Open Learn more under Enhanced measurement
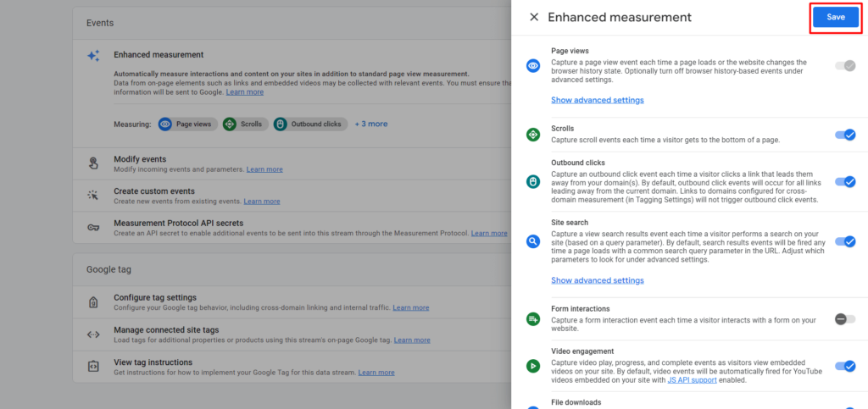This screenshot has height=409, width=868. pyautogui.click(x=245, y=91)
